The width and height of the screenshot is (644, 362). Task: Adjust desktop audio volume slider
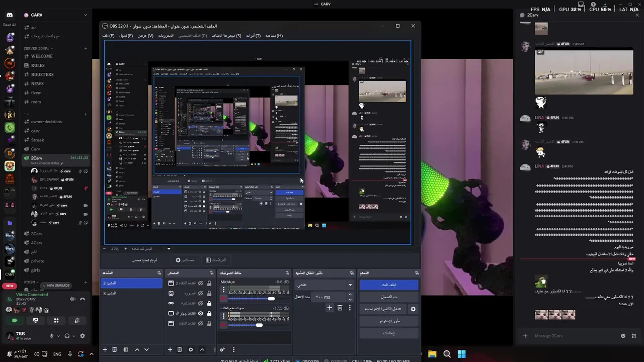click(259, 325)
